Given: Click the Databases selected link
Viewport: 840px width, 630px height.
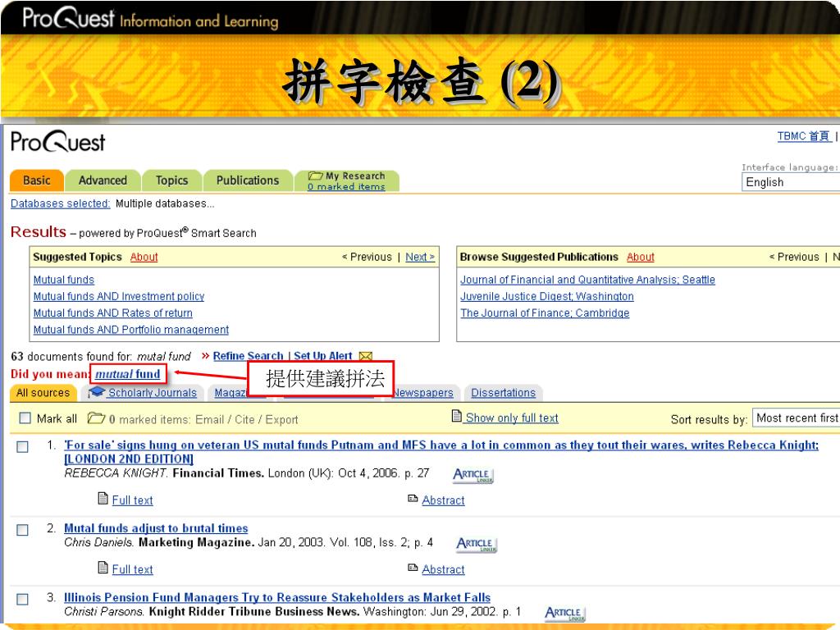Looking at the screenshot, I should [x=61, y=203].
